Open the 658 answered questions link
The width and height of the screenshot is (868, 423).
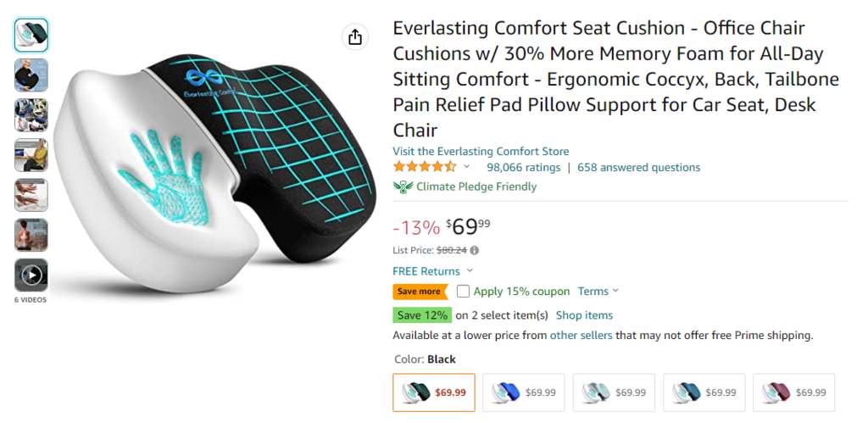click(638, 167)
